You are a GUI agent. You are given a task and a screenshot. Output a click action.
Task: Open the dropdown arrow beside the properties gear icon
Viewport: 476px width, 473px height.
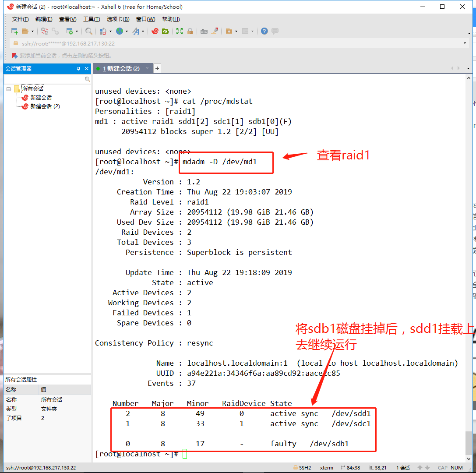(77, 31)
